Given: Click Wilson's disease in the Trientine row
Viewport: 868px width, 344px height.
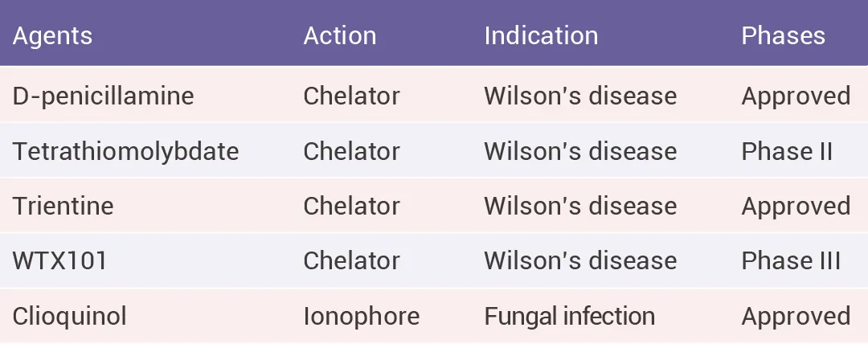Looking at the screenshot, I should [x=580, y=206].
